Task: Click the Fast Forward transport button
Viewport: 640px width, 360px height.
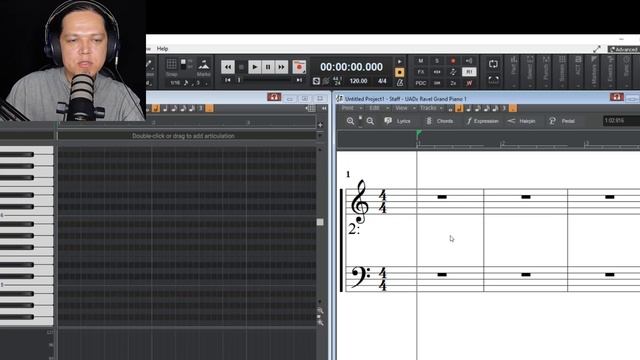Action: (x=281, y=67)
